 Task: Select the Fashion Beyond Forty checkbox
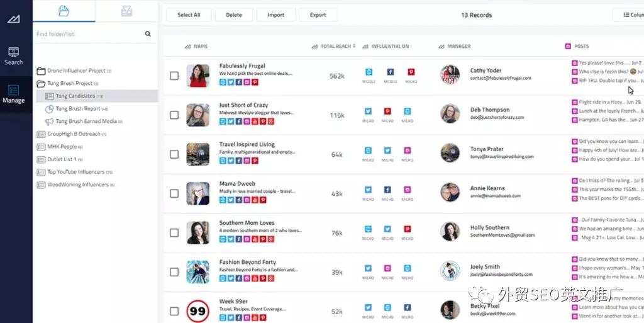coord(174,272)
